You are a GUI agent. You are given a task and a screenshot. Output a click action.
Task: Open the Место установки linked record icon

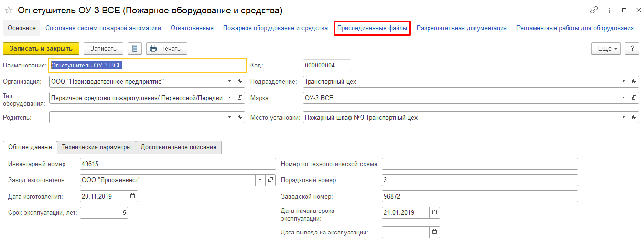pos(634,117)
